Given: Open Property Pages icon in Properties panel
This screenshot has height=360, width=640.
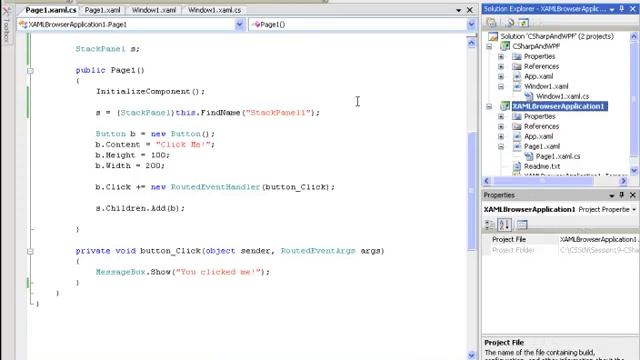Looking at the screenshot, I should pyautogui.click(x=522, y=224).
